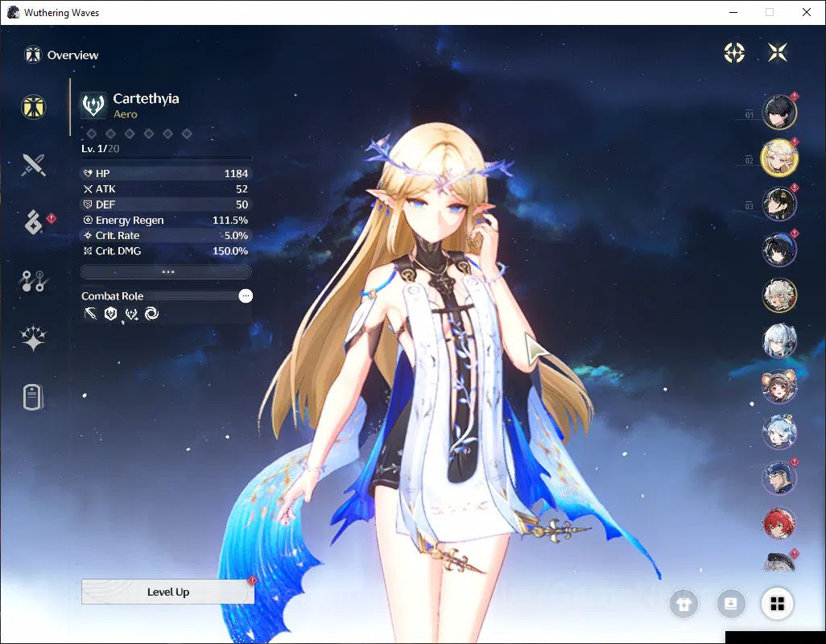Click the HP stat row showing 1184
The width and height of the screenshot is (826, 644).
[166, 173]
